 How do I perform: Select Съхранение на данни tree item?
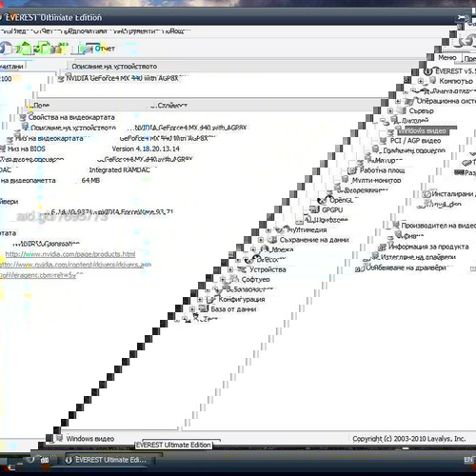[314, 240]
